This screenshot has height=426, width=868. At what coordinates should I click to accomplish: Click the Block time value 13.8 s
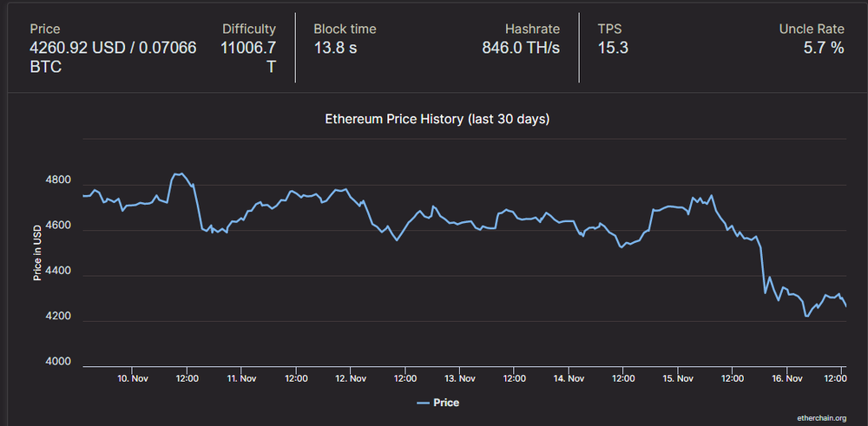335,48
